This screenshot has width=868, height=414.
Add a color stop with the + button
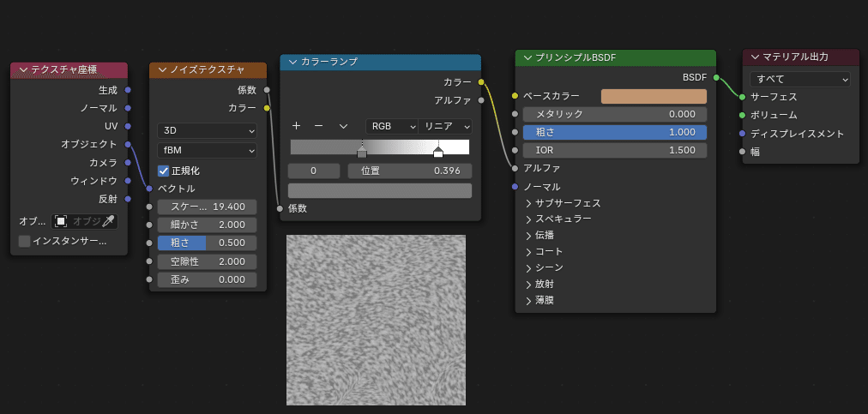tap(296, 126)
